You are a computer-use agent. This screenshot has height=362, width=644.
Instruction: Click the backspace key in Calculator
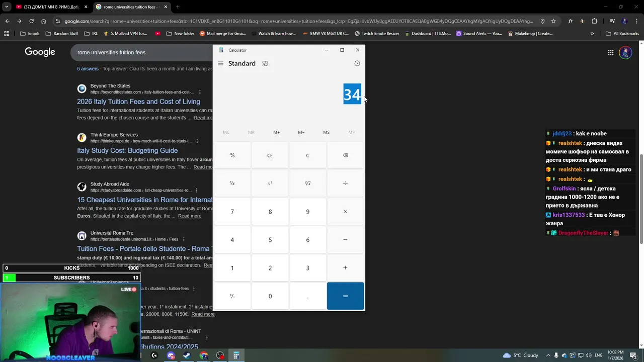(x=345, y=155)
